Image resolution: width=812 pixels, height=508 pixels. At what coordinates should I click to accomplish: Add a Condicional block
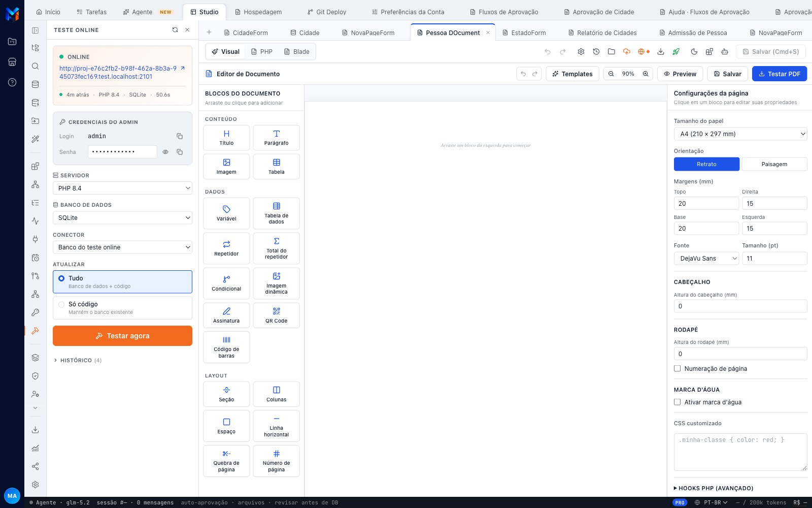click(x=226, y=283)
